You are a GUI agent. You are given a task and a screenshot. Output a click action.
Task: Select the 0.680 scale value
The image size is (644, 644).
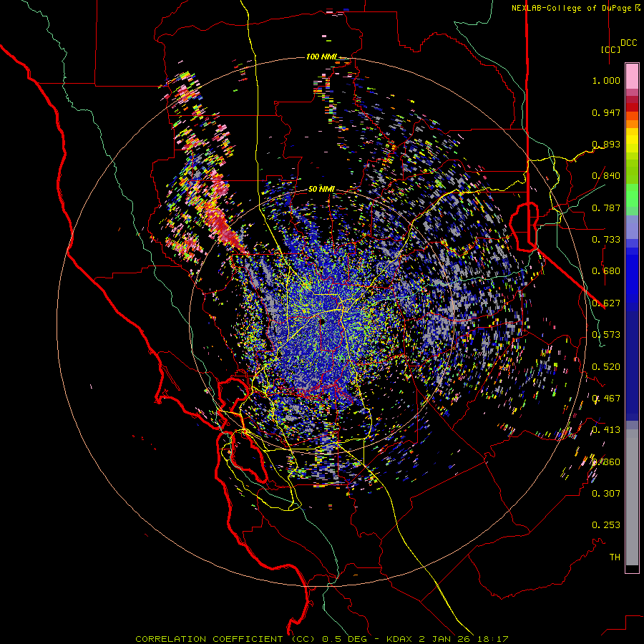(606, 271)
